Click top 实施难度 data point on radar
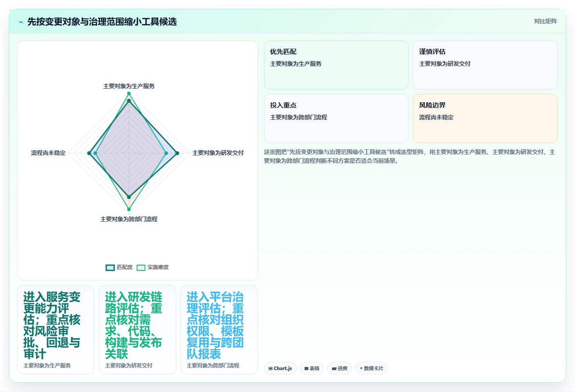Screen dimensions: 575x392 pos(129,94)
